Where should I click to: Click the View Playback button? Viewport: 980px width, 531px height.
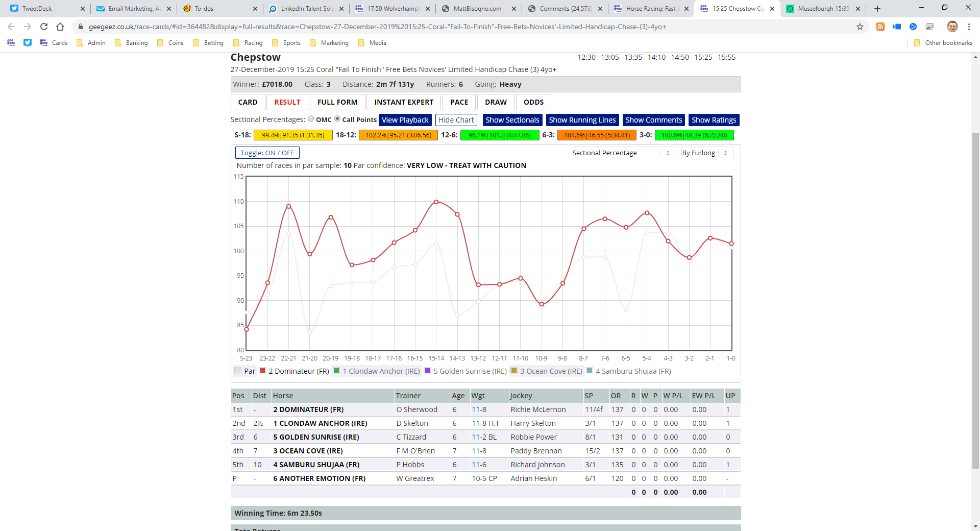coord(405,120)
